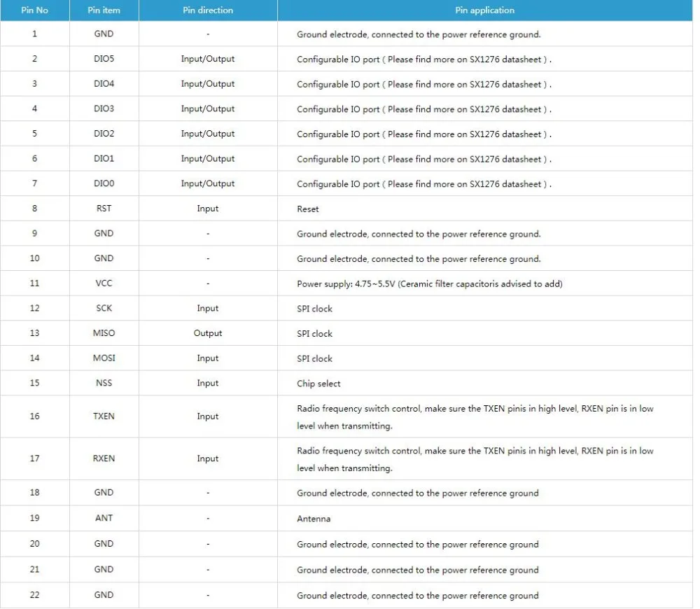Viewport: 700px width, 609px height.
Task: Click pin number 1 cell
Action: pyautogui.click(x=35, y=34)
